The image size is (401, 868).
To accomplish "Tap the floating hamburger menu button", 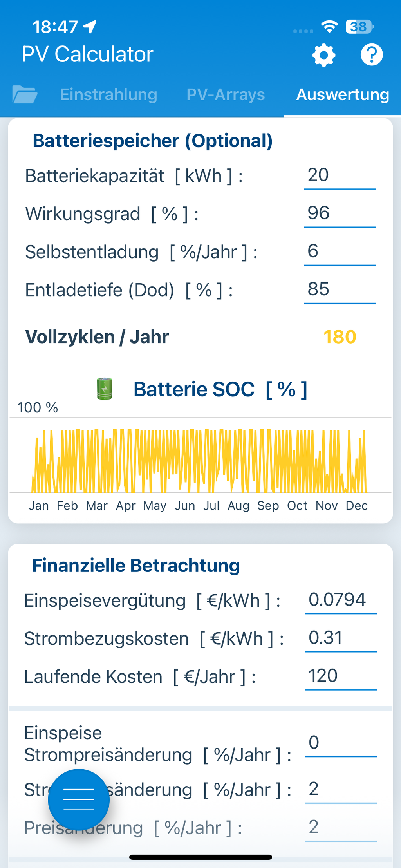I will pos(79,799).
